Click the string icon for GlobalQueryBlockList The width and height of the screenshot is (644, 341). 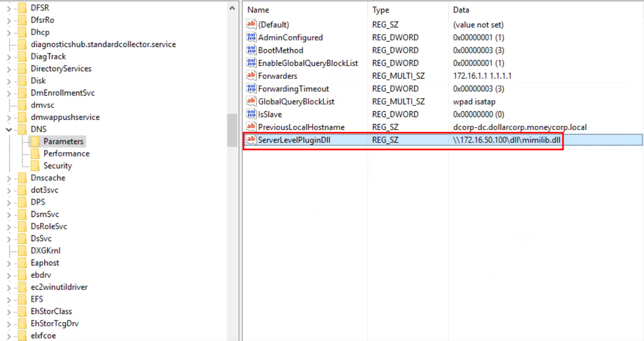click(251, 101)
